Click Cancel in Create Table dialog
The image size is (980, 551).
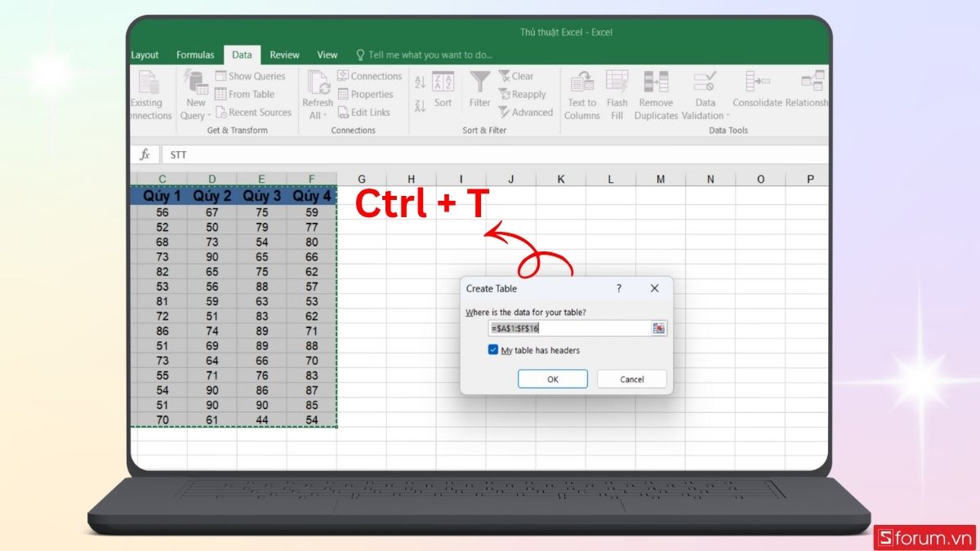click(632, 379)
